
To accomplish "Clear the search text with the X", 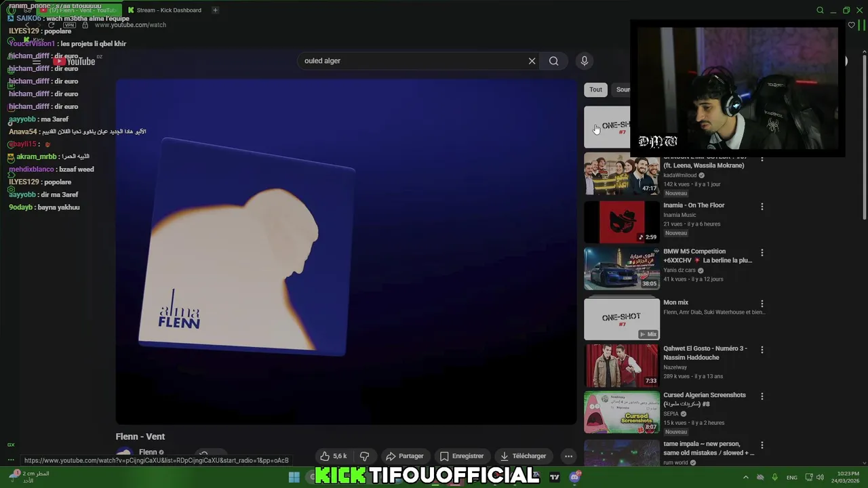I will coord(532,61).
